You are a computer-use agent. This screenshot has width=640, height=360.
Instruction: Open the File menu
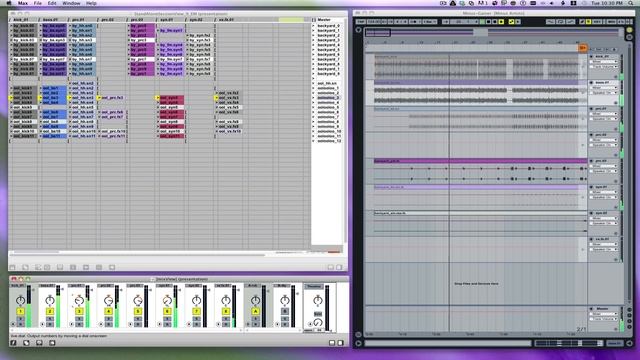point(38,3)
